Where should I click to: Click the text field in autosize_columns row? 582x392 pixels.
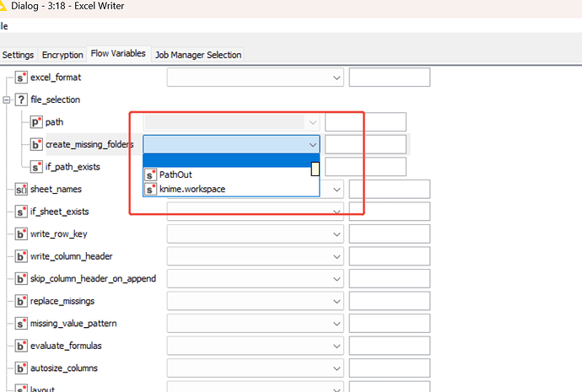tap(389, 368)
